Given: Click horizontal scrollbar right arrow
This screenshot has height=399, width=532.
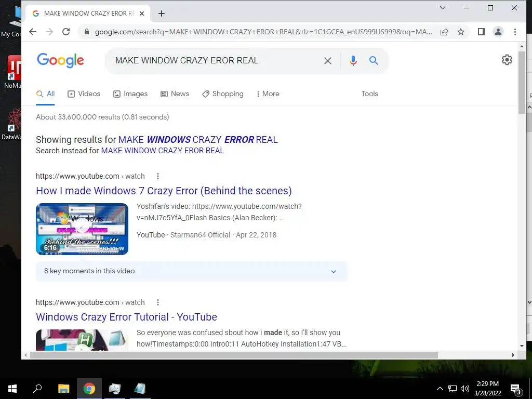Looking at the screenshot, I should 513,355.
